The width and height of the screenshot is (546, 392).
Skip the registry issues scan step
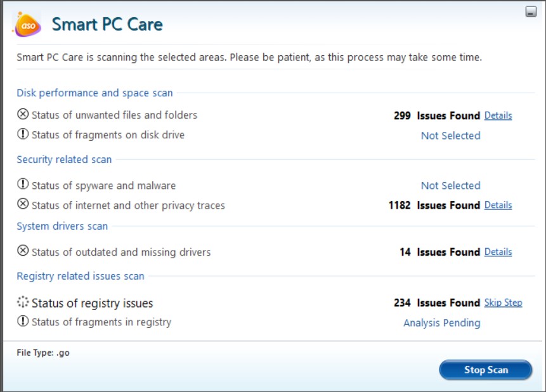tap(505, 303)
